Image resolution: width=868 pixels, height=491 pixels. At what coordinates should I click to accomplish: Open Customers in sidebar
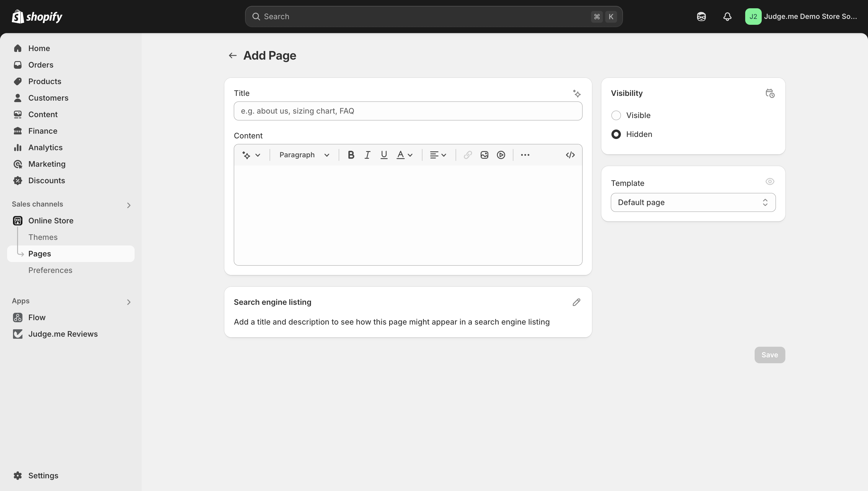[x=71, y=98]
